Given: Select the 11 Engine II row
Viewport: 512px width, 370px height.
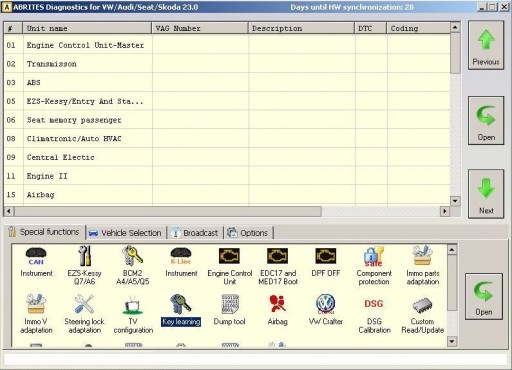Looking at the screenshot, I should [x=227, y=176].
